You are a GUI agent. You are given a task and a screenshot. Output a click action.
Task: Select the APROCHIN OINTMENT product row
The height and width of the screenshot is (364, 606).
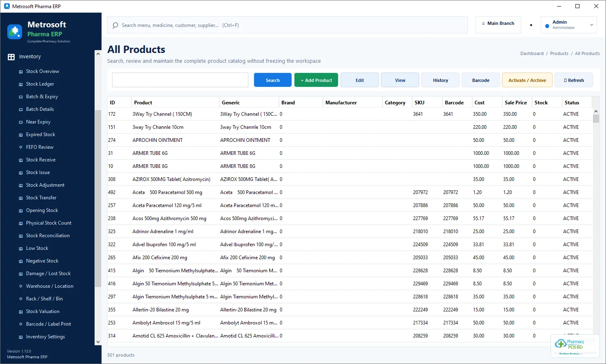pyautogui.click(x=350, y=140)
